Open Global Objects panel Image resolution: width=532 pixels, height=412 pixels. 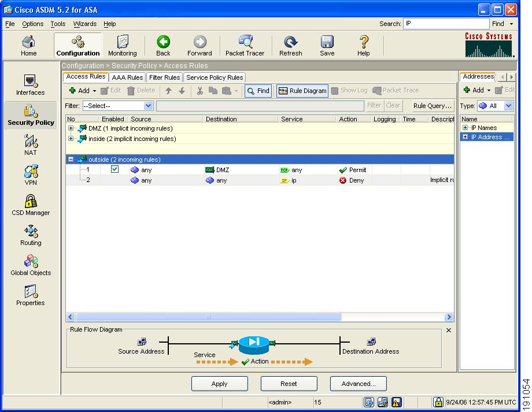coord(31,265)
